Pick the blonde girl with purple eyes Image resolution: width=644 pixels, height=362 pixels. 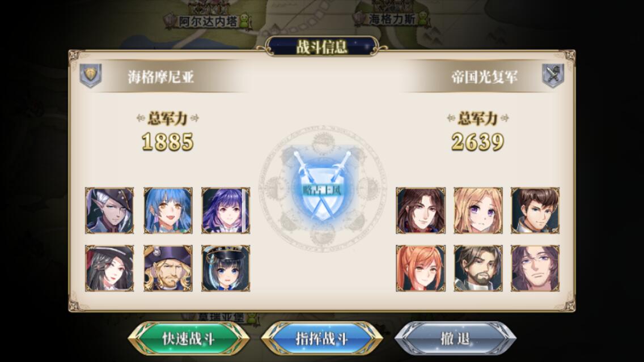(478, 211)
